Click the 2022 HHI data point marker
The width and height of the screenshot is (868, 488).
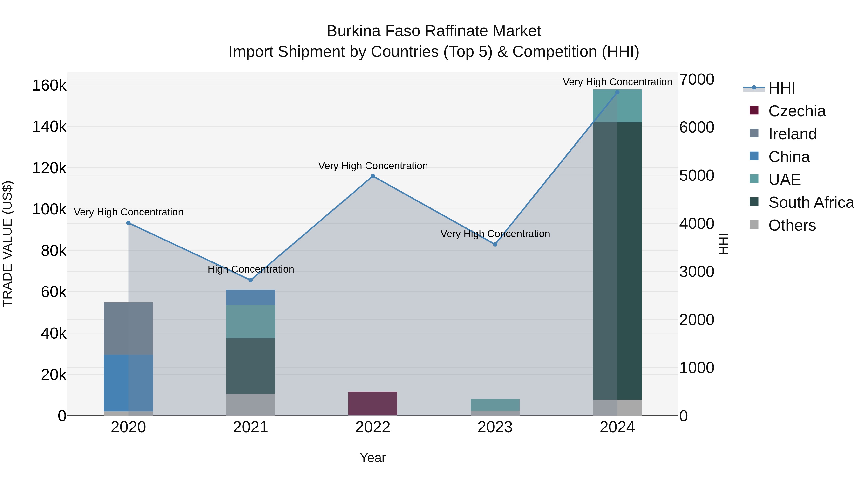(x=373, y=176)
